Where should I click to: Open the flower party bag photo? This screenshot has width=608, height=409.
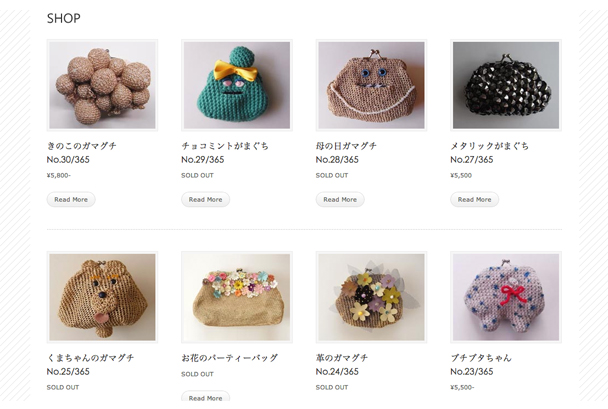[237, 297]
